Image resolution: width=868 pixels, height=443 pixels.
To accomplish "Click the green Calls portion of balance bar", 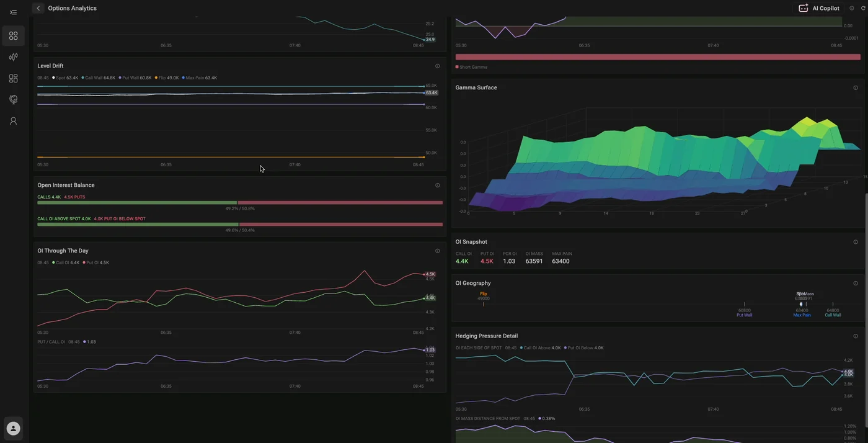I will (137, 202).
